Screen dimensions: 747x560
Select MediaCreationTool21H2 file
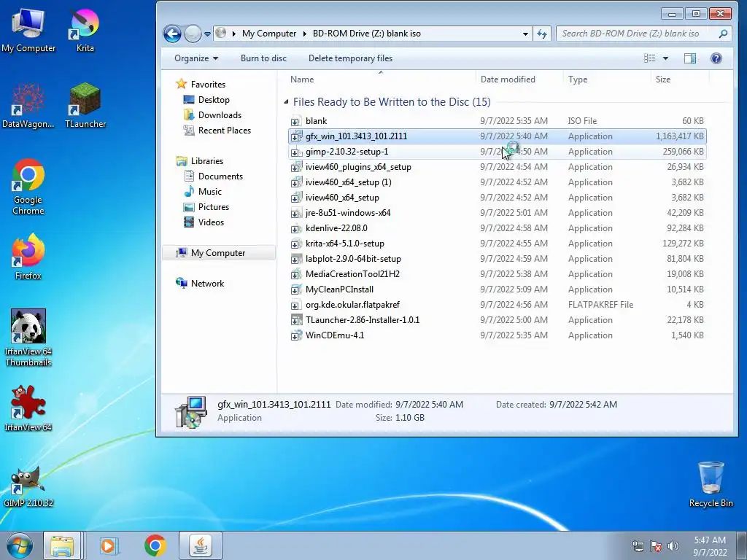pyautogui.click(x=498, y=274)
